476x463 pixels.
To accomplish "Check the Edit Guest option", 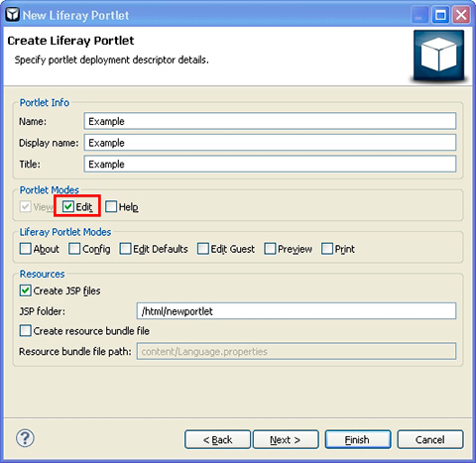I will point(203,249).
